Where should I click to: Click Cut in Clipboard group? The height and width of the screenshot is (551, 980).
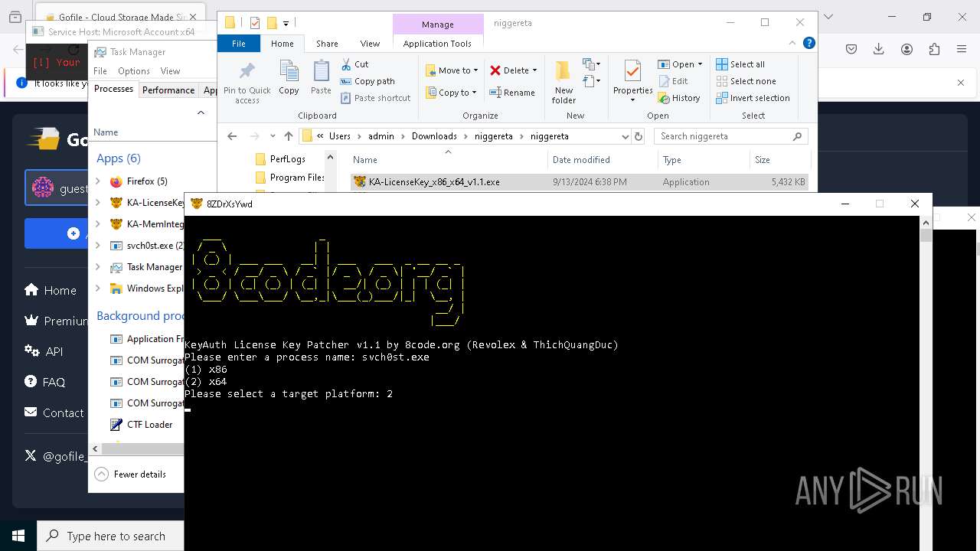pos(354,64)
